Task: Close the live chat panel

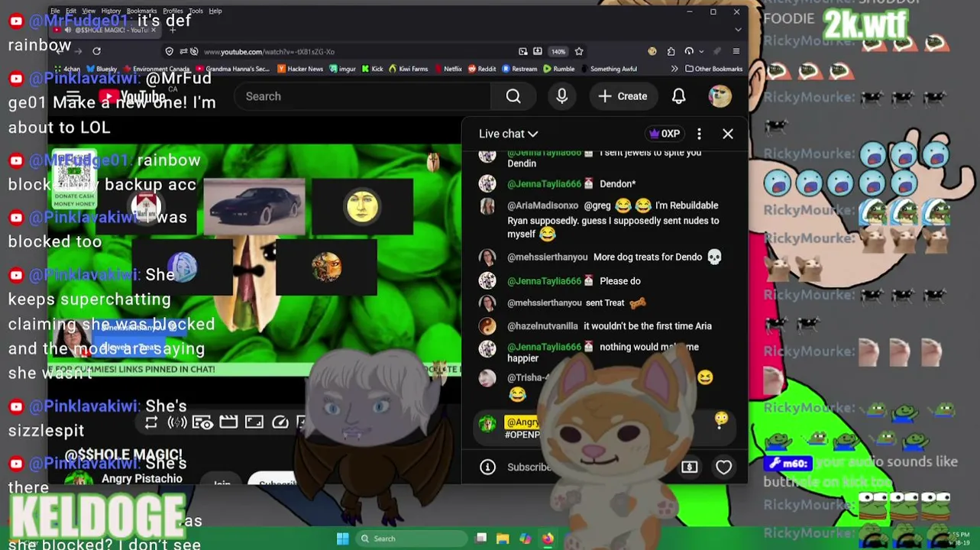Action: pos(728,134)
